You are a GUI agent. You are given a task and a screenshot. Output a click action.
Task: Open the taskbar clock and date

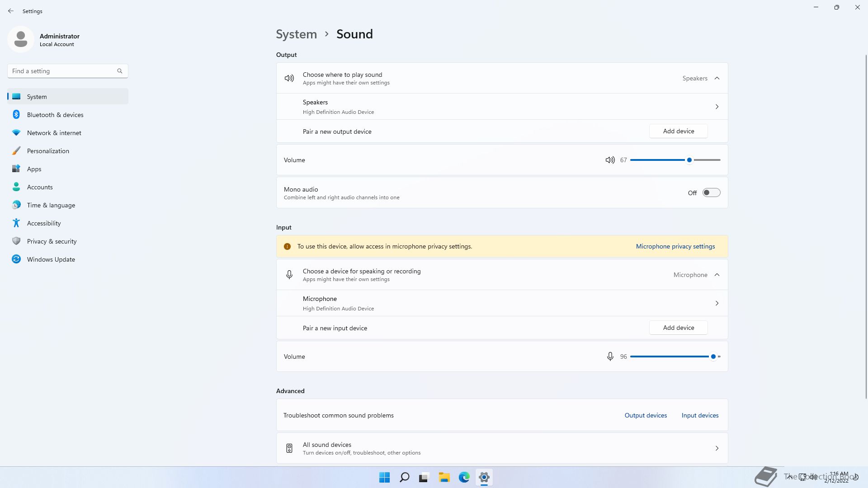coord(836,477)
